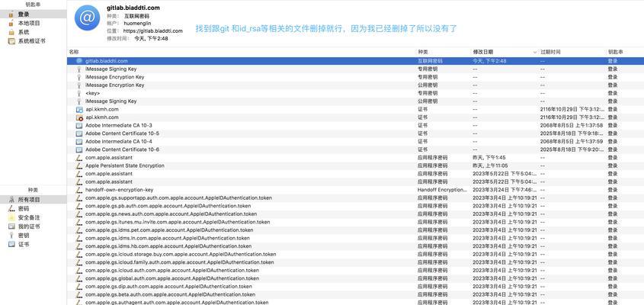Toggle sort arrow in 修改日期 column header

535,52
